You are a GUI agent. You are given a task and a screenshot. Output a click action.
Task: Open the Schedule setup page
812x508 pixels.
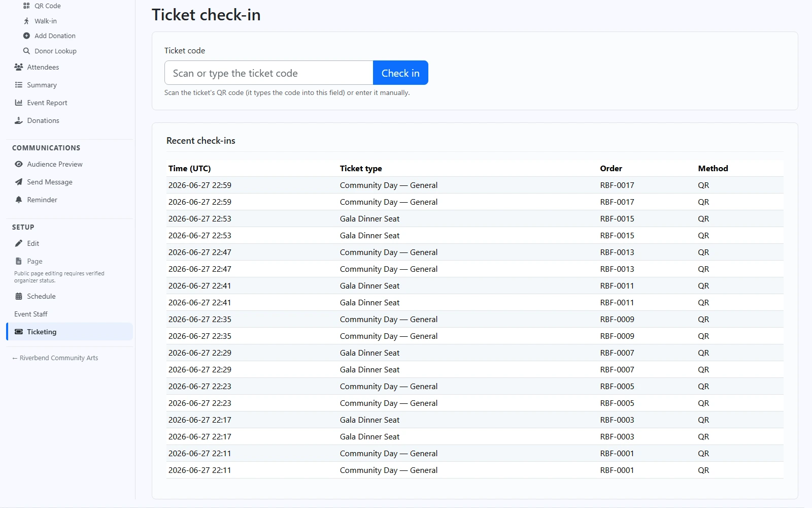(41, 296)
